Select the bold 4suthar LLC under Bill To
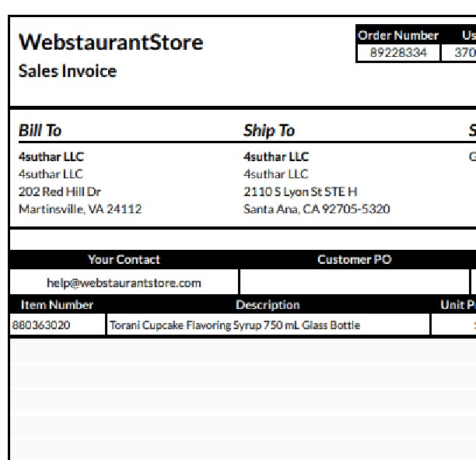The height and width of the screenshot is (460, 476). pos(51,156)
